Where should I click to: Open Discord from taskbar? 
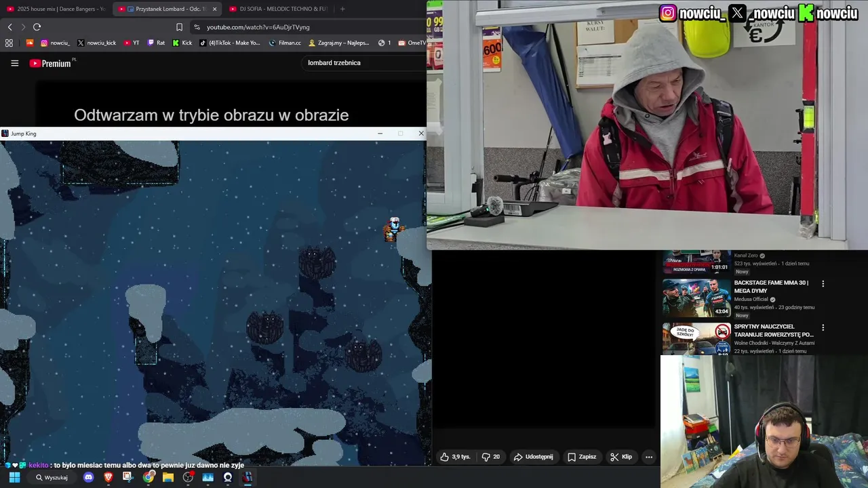pyautogui.click(x=88, y=477)
